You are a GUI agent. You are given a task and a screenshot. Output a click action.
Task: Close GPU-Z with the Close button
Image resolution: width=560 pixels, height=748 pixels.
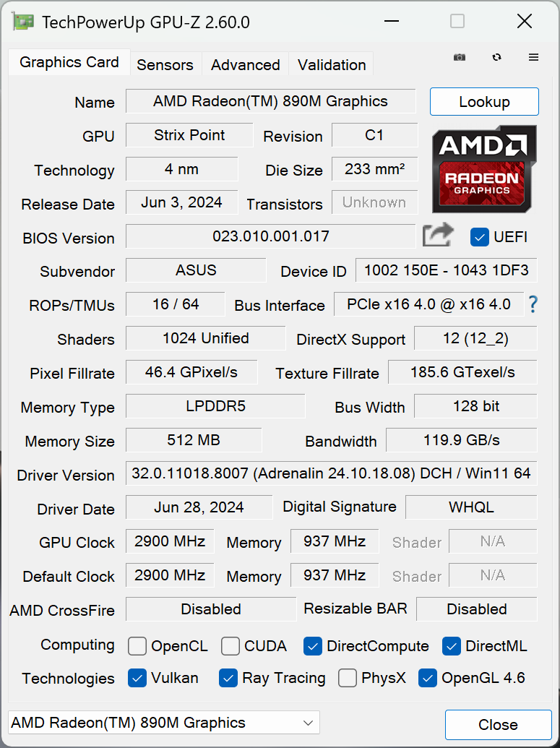click(x=497, y=724)
